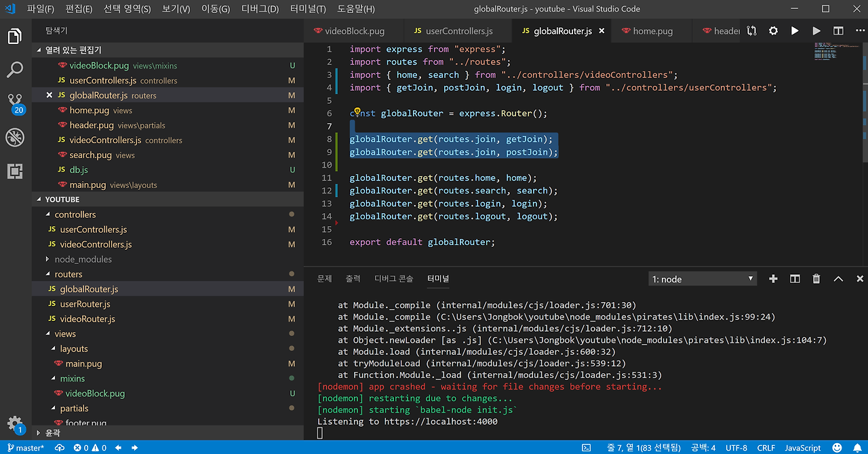Add a new terminal with plus icon
This screenshot has height=454, width=868.
(x=773, y=279)
